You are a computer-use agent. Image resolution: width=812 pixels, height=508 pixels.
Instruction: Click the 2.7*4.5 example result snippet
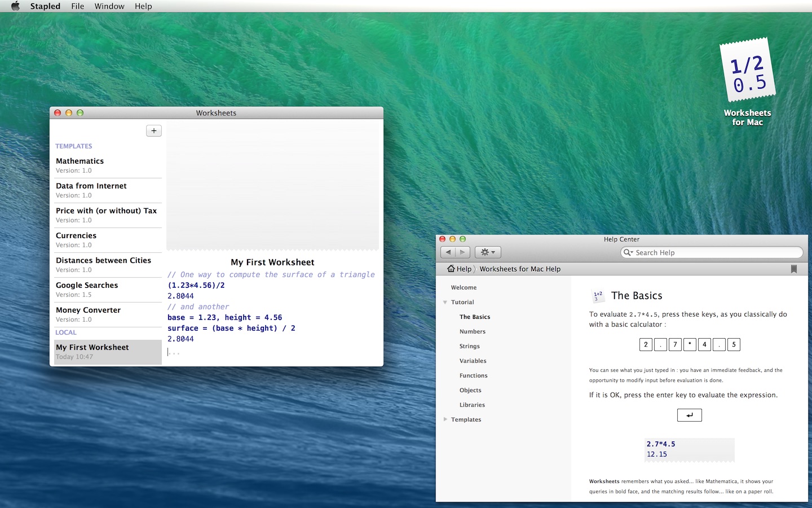pos(690,449)
